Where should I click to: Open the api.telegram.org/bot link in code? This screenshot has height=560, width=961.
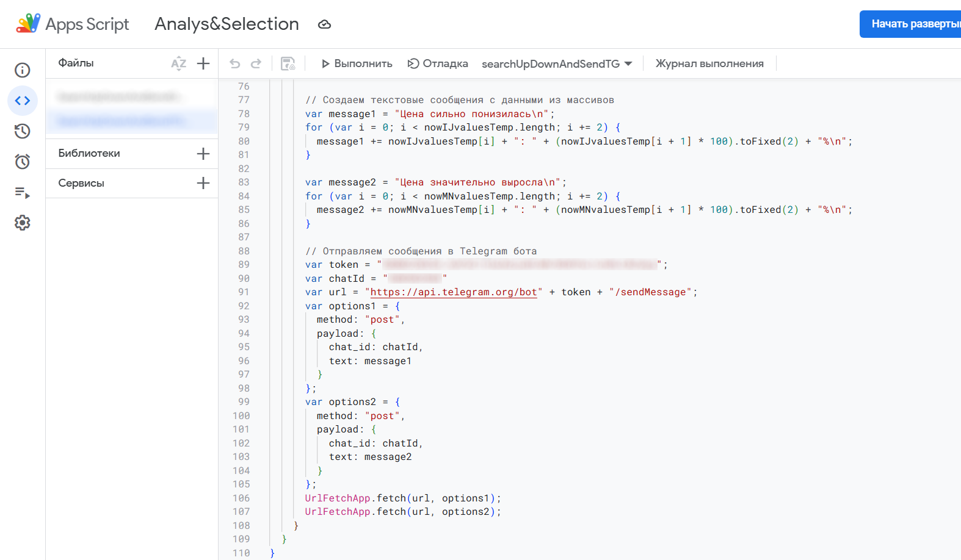coord(454,292)
